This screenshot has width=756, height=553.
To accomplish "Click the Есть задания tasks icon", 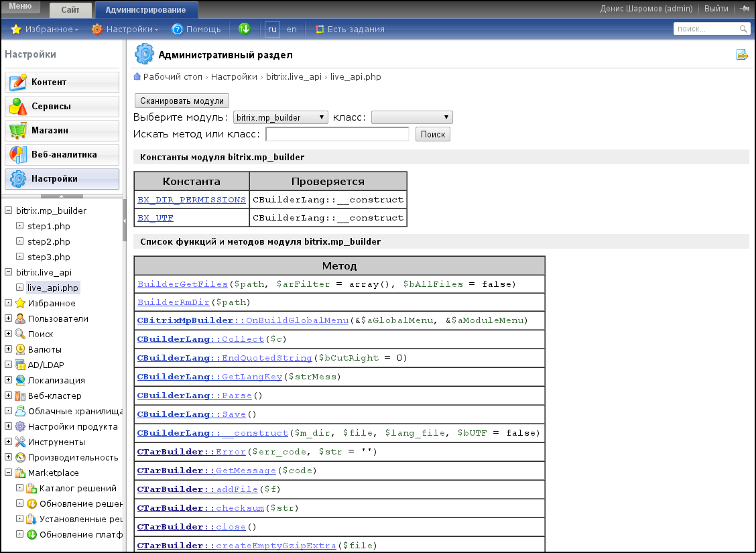I will click(319, 29).
